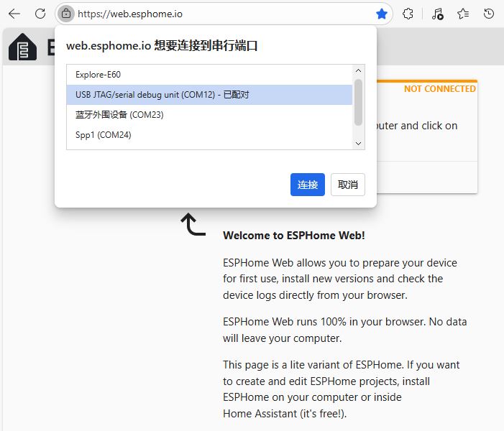This screenshot has height=431, width=504.
Task: Open browser history clock icon
Action: [489, 14]
